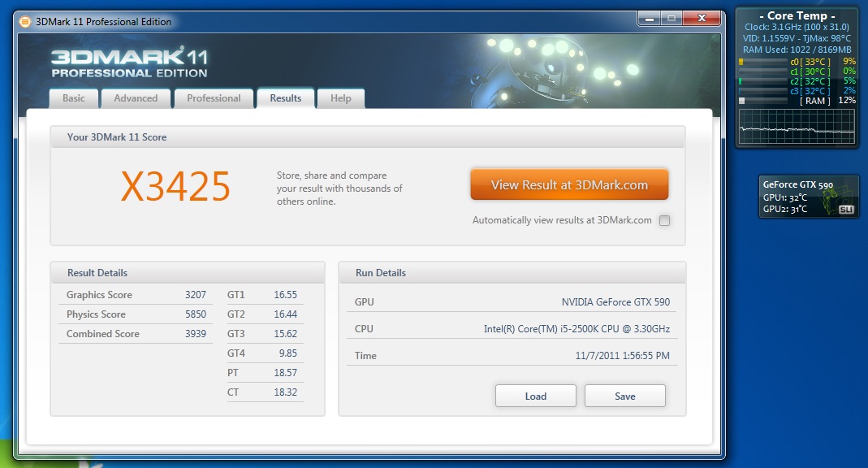This screenshot has height=468, width=868.
Task: Click the 3DMark 11 title bar app icon
Action: pos(26,21)
